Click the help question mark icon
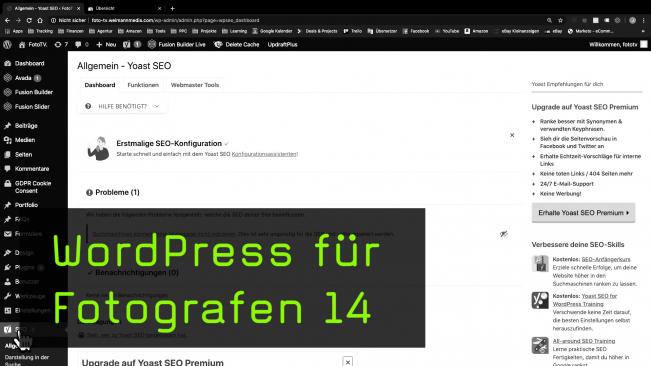 (x=88, y=106)
